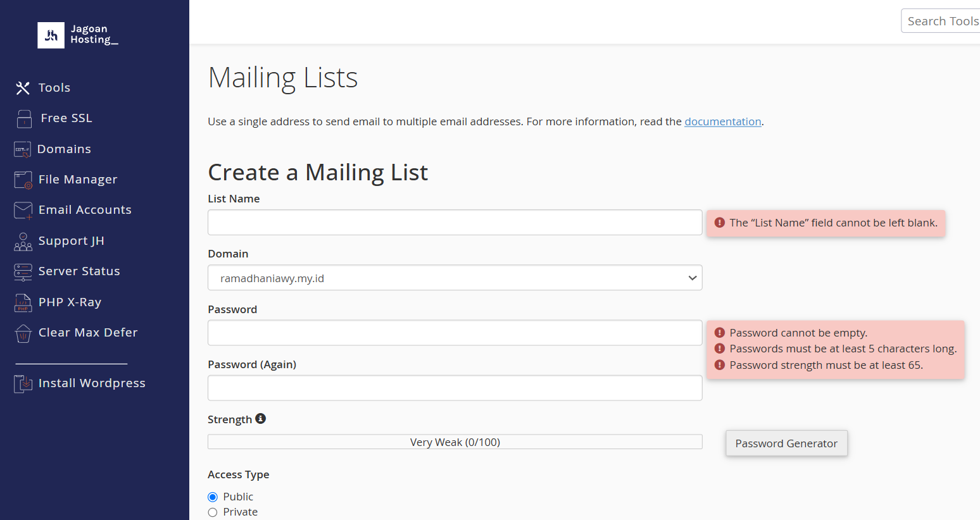Click 'Password strength must be at least 65' error
The image size is (980, 520).
(x=826, y=365)
